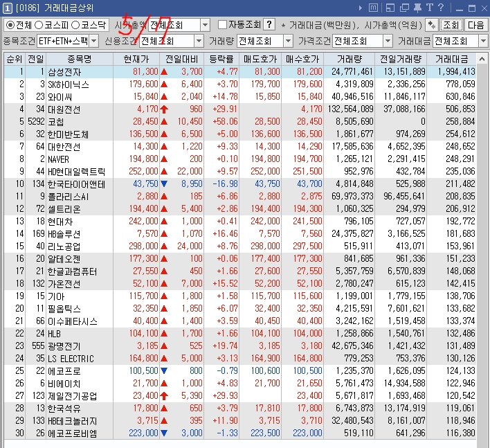This screenshot has height=448, width=490.
Task: Click 삼성전자 trading value 1,994,413
Action: click(x=456, y=71)
